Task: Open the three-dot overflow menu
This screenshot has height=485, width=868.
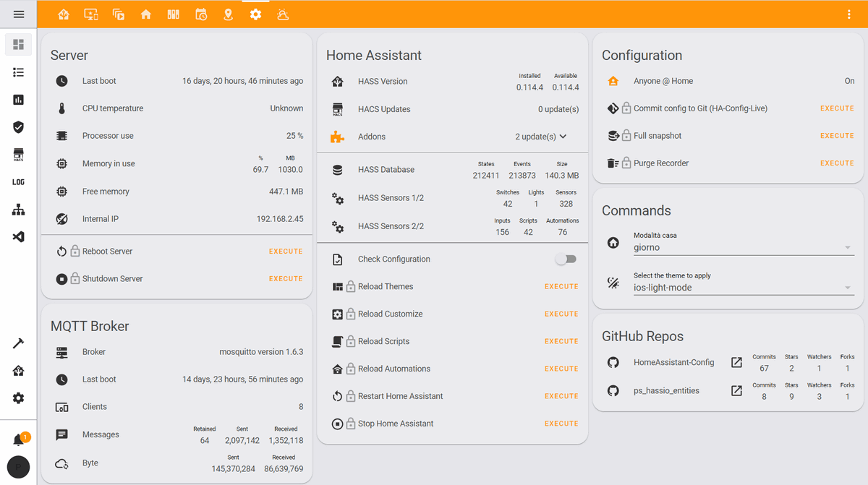Action: (849, 14)
